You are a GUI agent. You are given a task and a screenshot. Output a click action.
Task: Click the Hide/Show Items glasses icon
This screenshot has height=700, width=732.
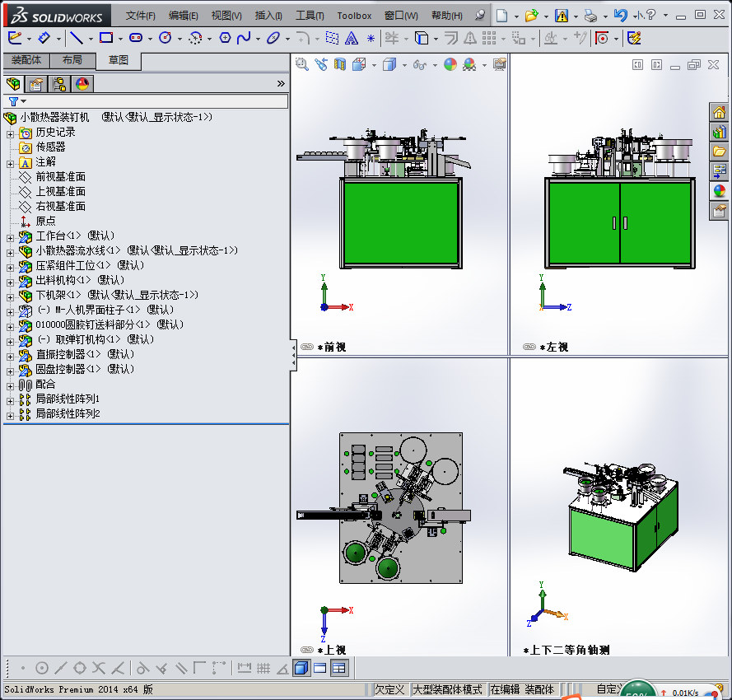pos(419,64)
